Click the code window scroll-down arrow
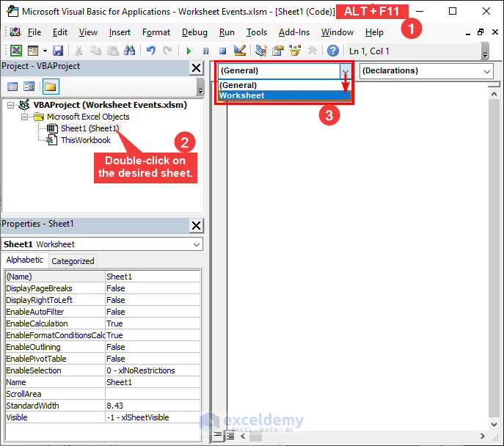Viewport: 504px width, 446px height. [x=494, y=425]
